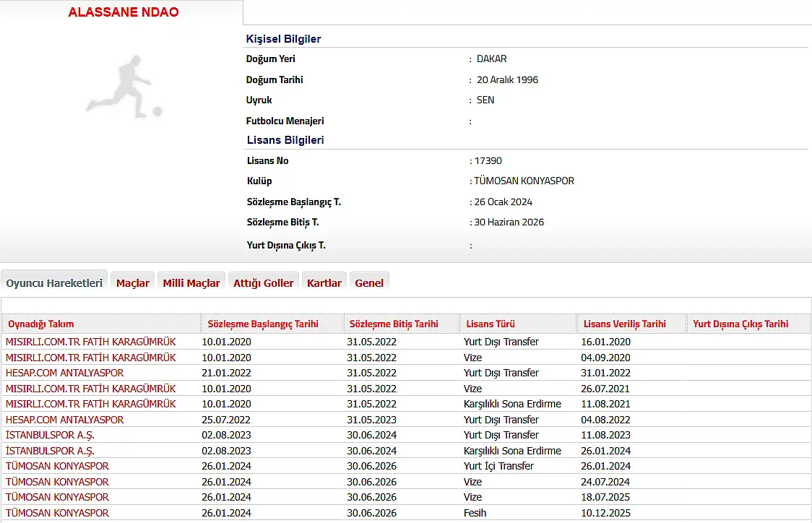Sort by Oynadığı Takım column header
This screenshot has width=812, height=523.
[41, 324]
